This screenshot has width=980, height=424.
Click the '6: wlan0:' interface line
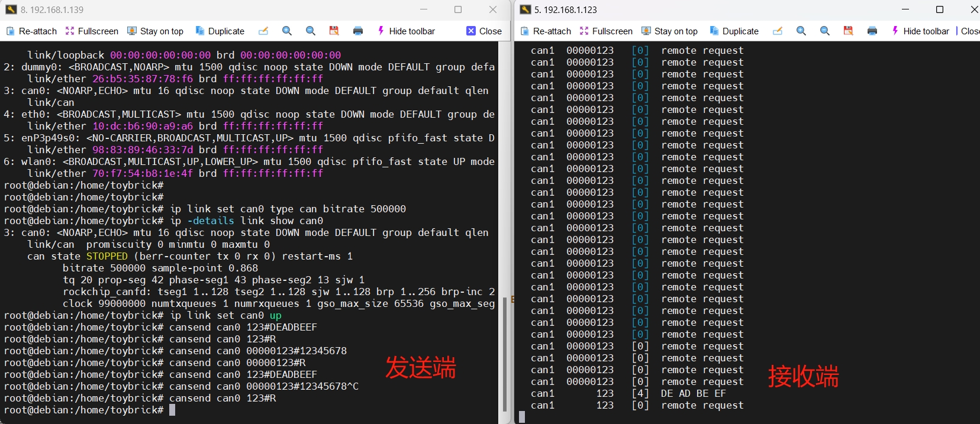(x=249, y=161)
